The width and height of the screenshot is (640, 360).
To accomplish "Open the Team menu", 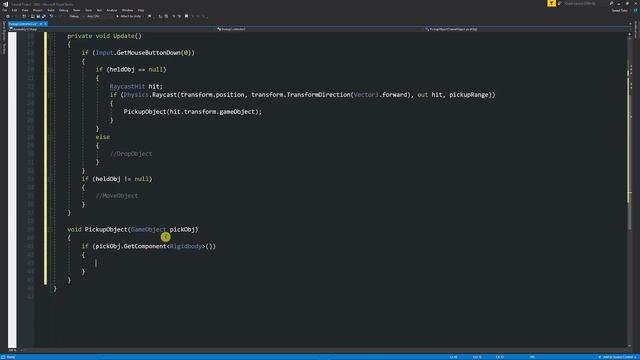I will (x=76, y=10).
